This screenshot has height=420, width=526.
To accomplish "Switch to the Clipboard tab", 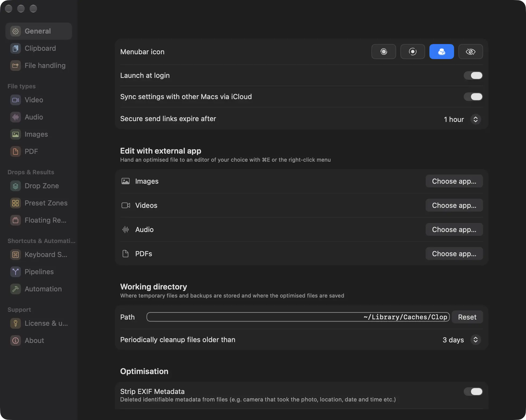I will click(x=39, y=48).
